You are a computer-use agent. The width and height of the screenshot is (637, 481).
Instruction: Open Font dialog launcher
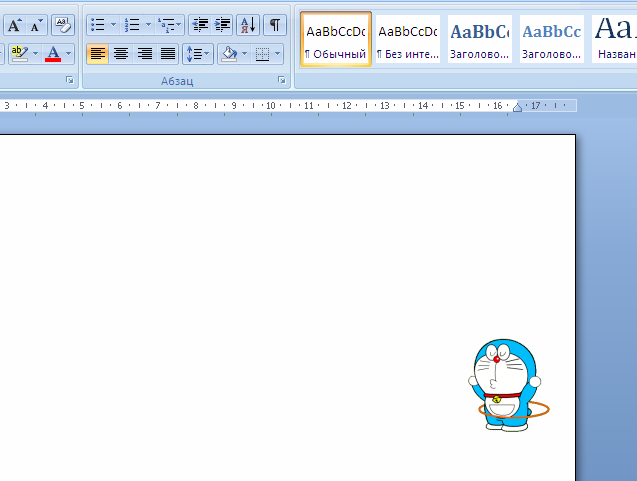click(x=70, y=80)
